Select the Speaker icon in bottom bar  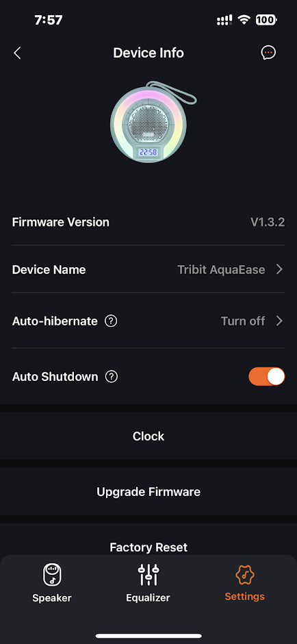52,575
